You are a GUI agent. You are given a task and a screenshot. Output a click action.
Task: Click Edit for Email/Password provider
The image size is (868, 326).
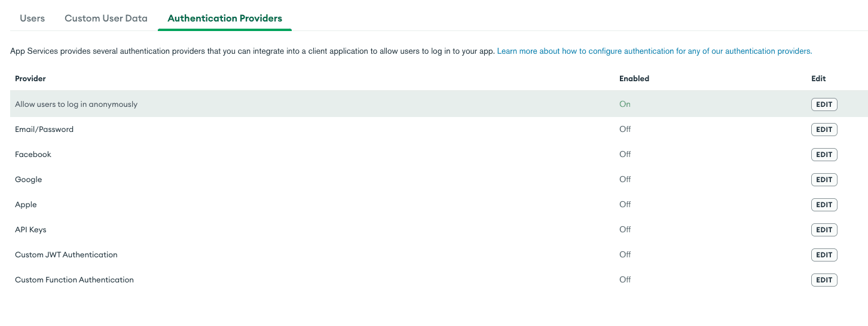coord(824,130)
